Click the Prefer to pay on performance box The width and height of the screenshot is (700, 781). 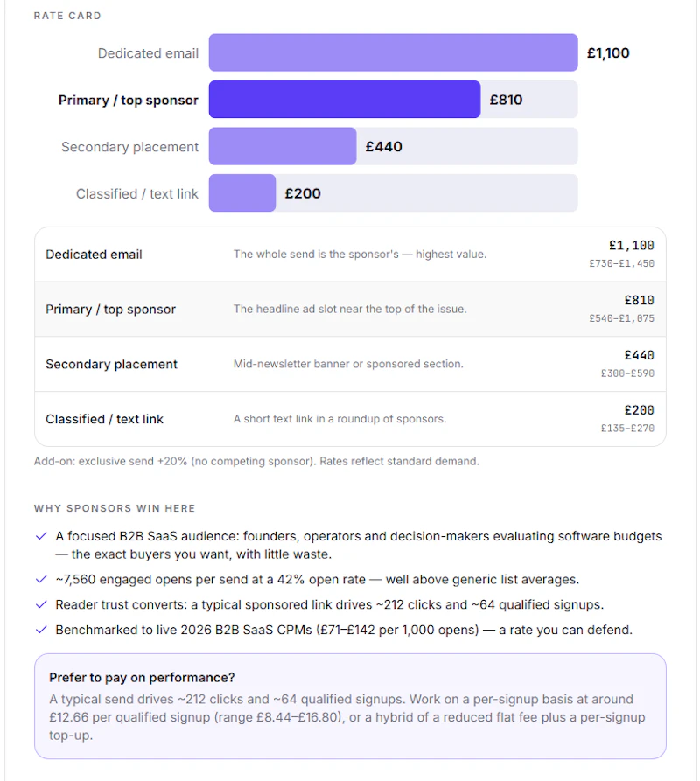350,707
